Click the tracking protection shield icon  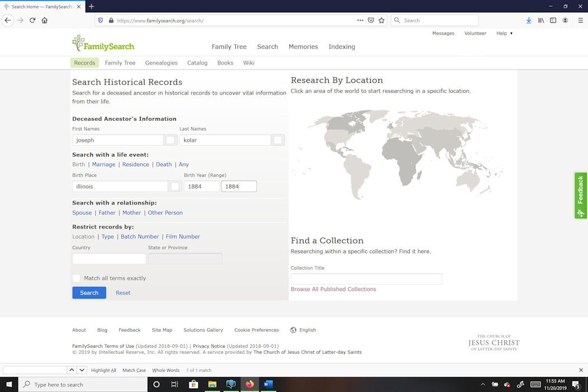100,20
